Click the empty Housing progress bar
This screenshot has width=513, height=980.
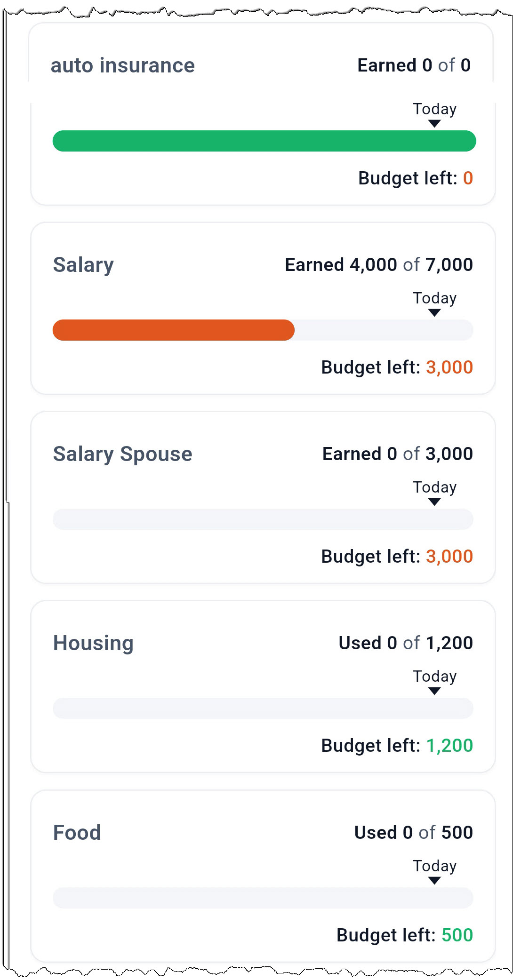(263, 709)
